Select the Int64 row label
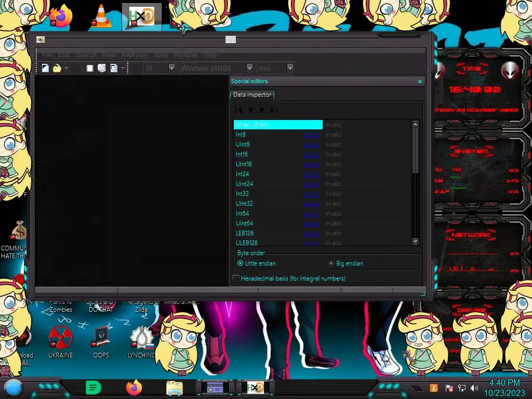The height and width of the screenshot is (399, 532). click(x=242, y=214)
